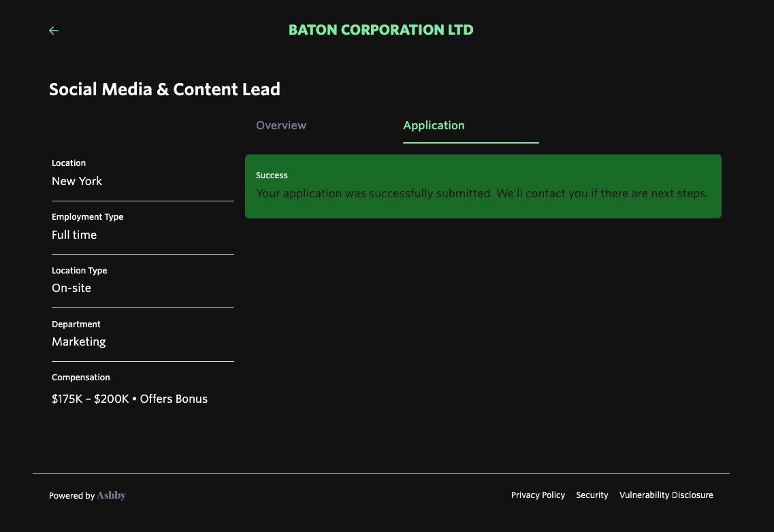Viewport: 774px width, 532px height.
Task: Click the Location Type label
Action: point(80,271)
